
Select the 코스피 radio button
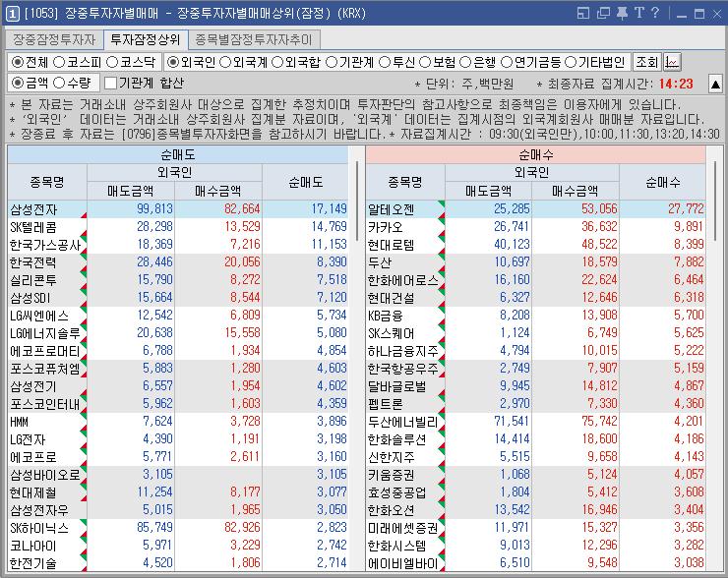59,62
